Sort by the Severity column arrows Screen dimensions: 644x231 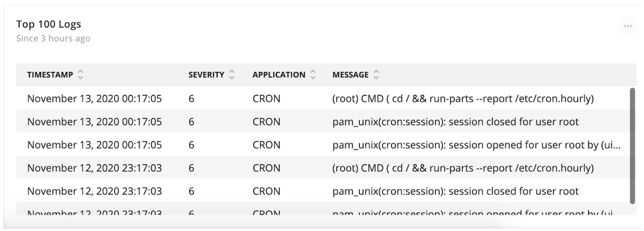coord(232,75)
